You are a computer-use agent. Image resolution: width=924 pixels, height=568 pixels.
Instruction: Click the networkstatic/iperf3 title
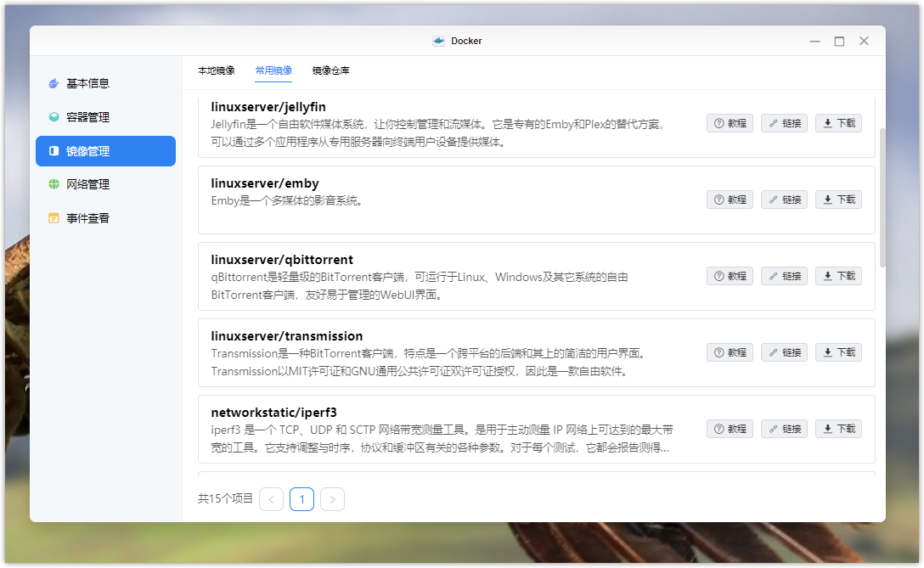(x=274, y=413)
